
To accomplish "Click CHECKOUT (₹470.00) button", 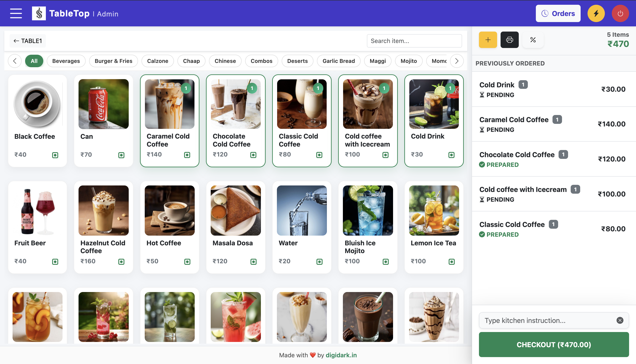I will [x=554, y=345].
